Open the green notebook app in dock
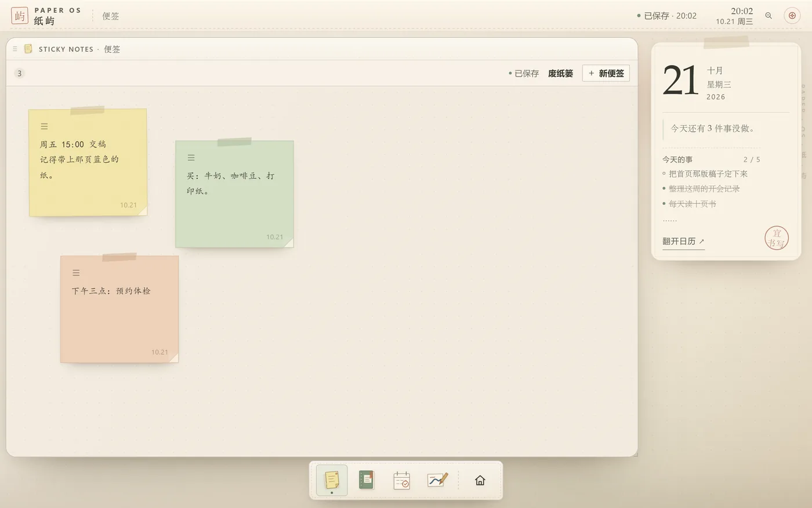 366,480
